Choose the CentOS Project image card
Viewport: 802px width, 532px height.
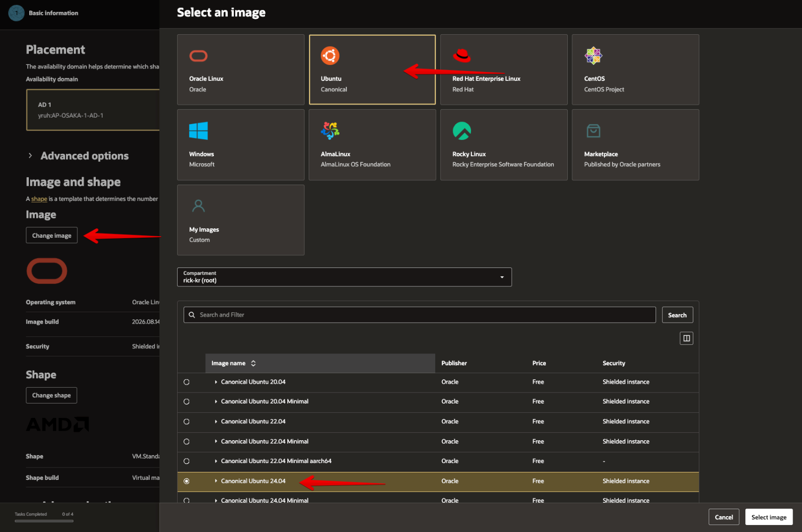click(x=635, y=69)
